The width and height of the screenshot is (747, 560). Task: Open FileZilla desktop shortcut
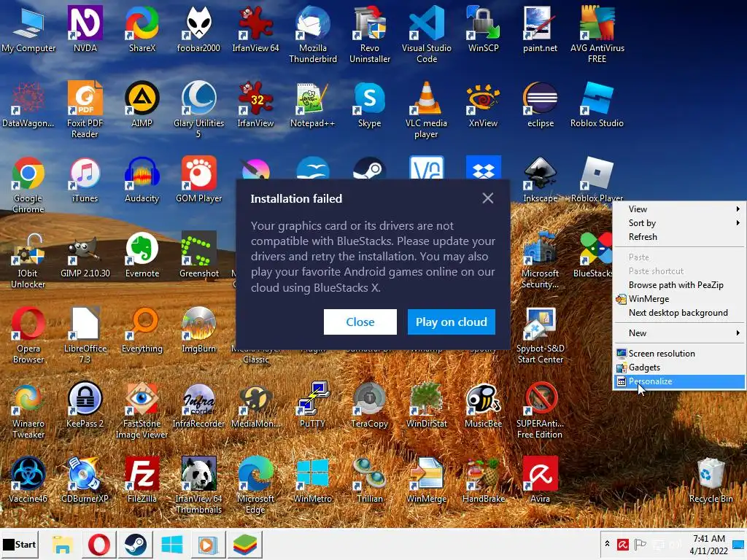tap(142, 480)
